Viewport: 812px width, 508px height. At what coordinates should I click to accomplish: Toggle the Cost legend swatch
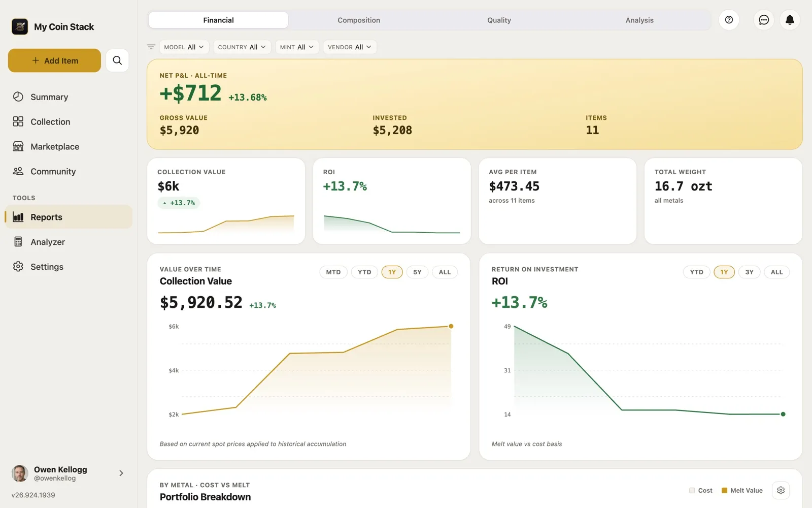tap(692, 490)
